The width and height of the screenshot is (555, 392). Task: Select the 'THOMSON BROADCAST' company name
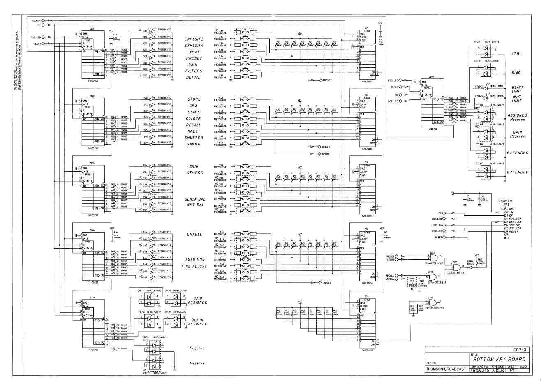point(446,369)
